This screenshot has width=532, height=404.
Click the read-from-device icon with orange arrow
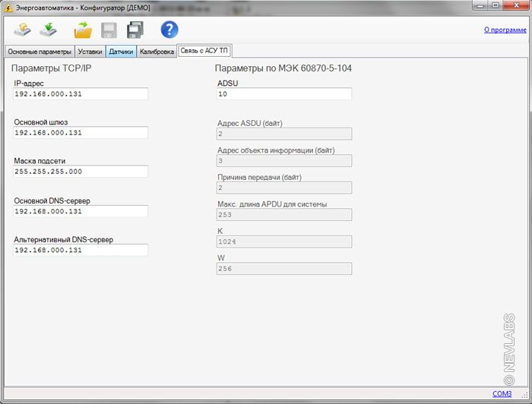[x=23, y=30]
